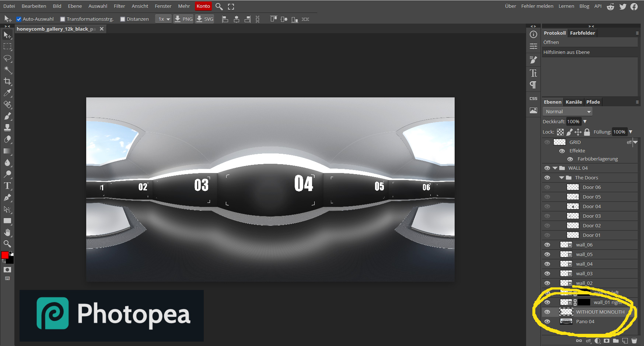Image resolution: width=644 pixels, height=346 pixels.
Task: Enable the Transformationsstrg. checkbox
Action: click(63, 19)
